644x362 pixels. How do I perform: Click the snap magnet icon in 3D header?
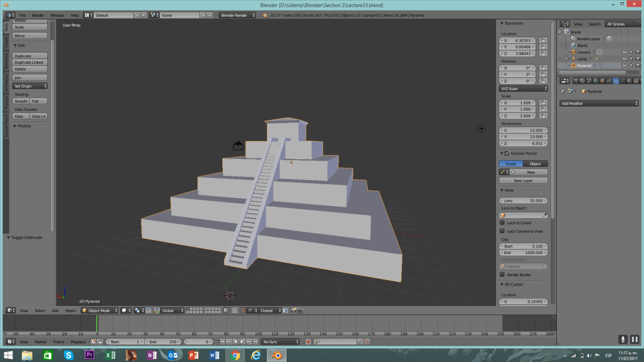(243, 311)
